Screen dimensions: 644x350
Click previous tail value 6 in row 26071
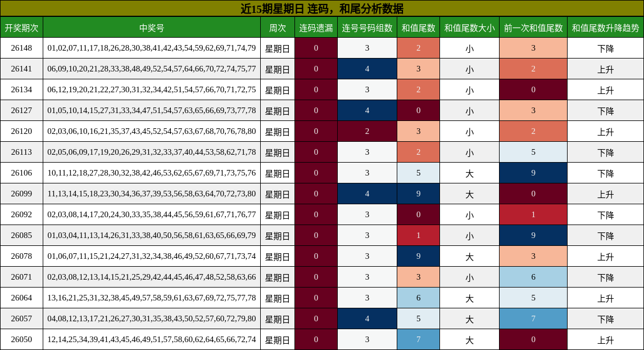[533, 277]
